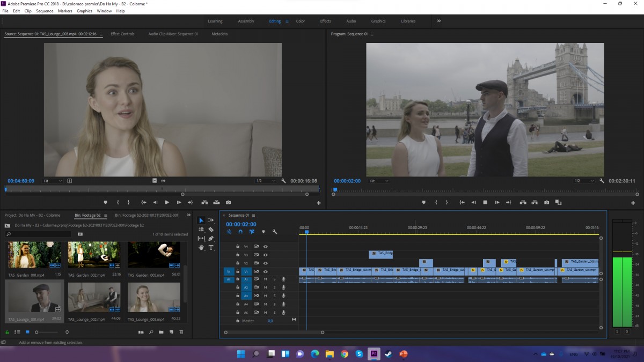Select the Track Select Forward tool
The height and width of the screenshot is (362, 644).
[211, 220]
